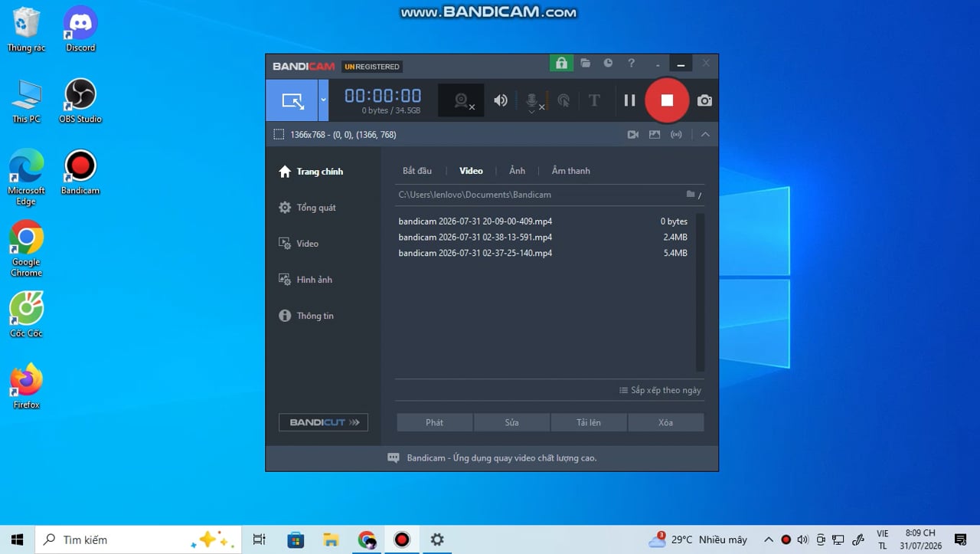Switch to the Video tab in Trang chính
Screen dimensions: 980x554
[x=471, y=171]
